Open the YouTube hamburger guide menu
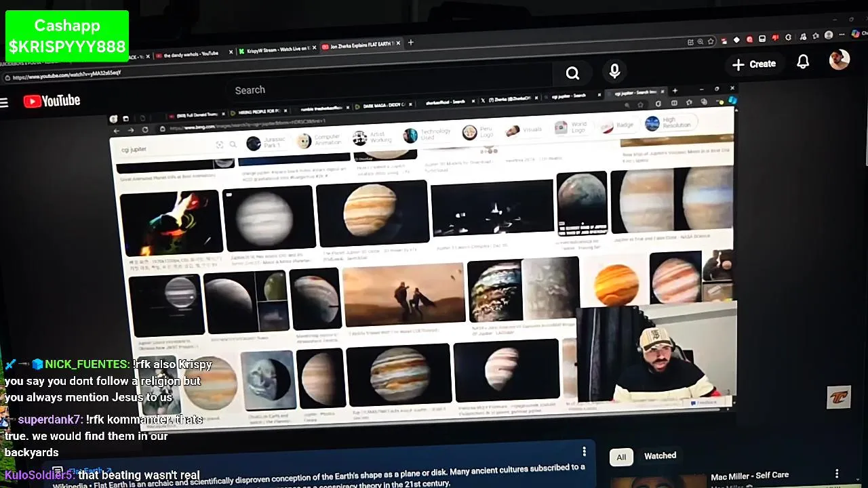 point(4,102)
